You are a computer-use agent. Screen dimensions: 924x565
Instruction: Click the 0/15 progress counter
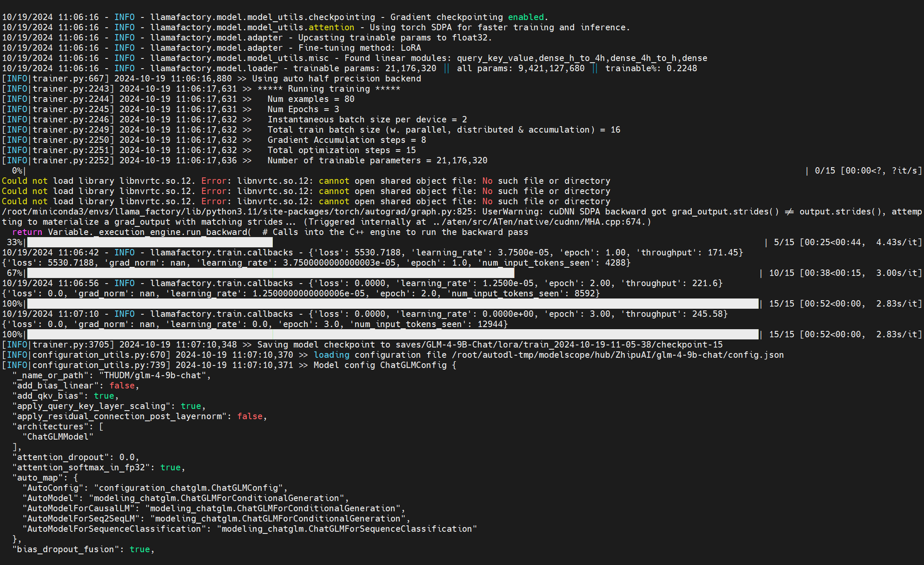click(825, 171)
